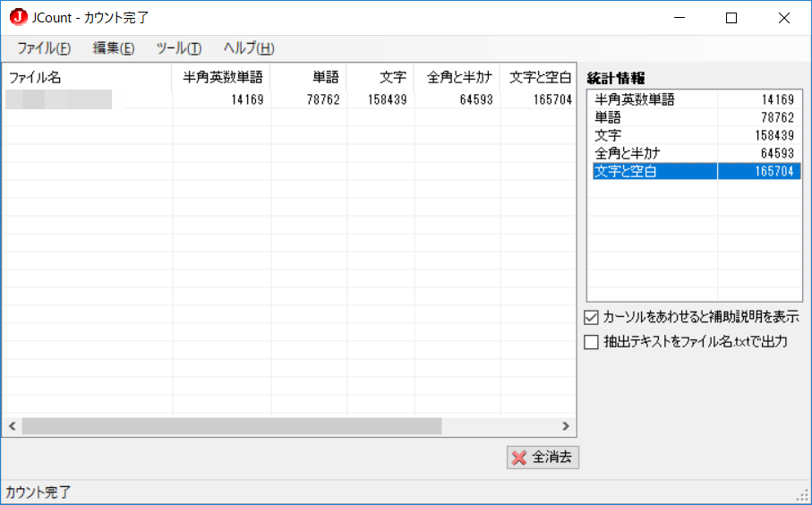Click horizontal scrollbar right arrow
The image size is (812, 505).
(x=566, y=426)
